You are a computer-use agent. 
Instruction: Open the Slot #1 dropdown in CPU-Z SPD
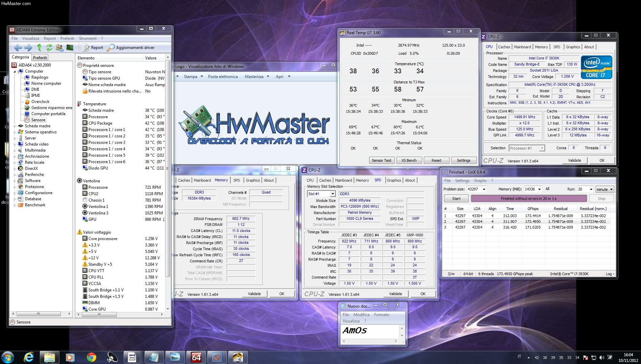(333, 194)
